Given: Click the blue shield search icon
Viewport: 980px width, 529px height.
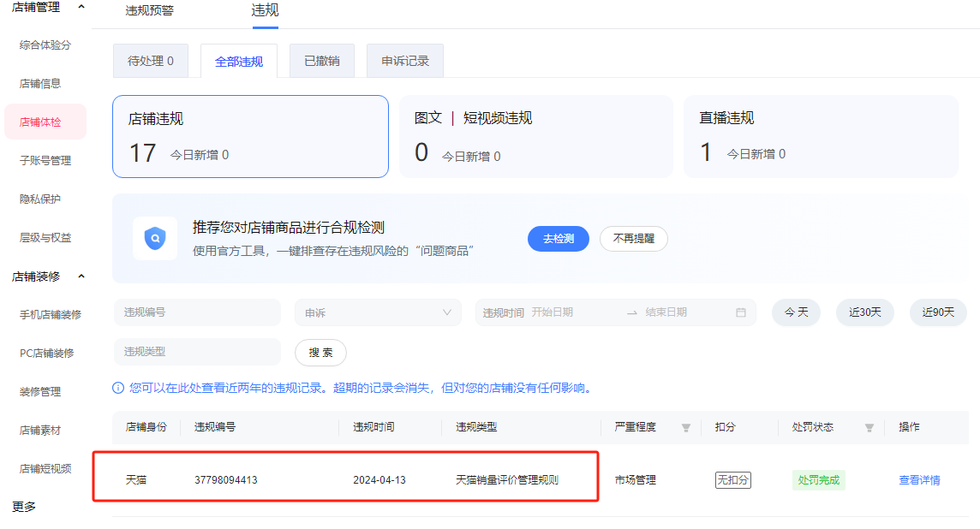Looking at the screenshot, I should 155,238.
